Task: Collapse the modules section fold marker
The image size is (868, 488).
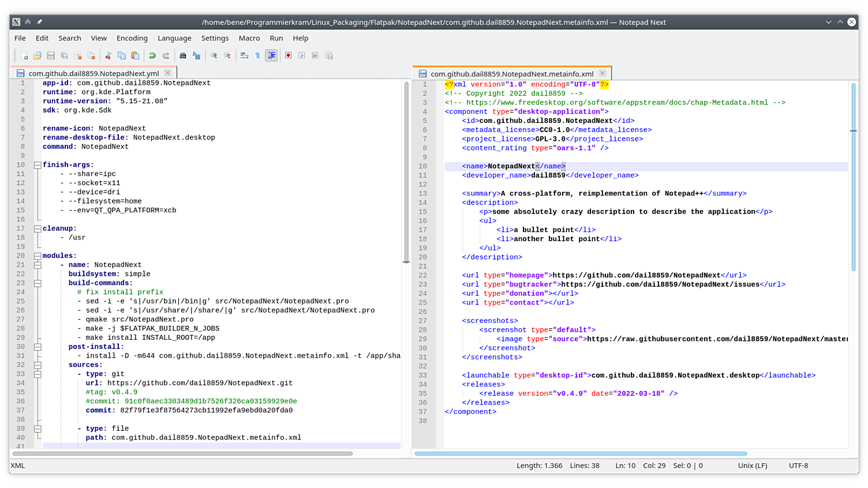Action: point(37,256)
